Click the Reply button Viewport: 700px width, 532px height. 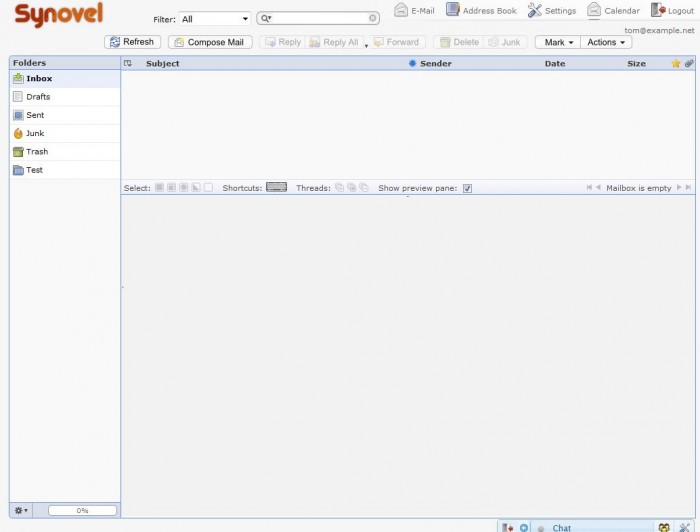click(x=283, y=42)
